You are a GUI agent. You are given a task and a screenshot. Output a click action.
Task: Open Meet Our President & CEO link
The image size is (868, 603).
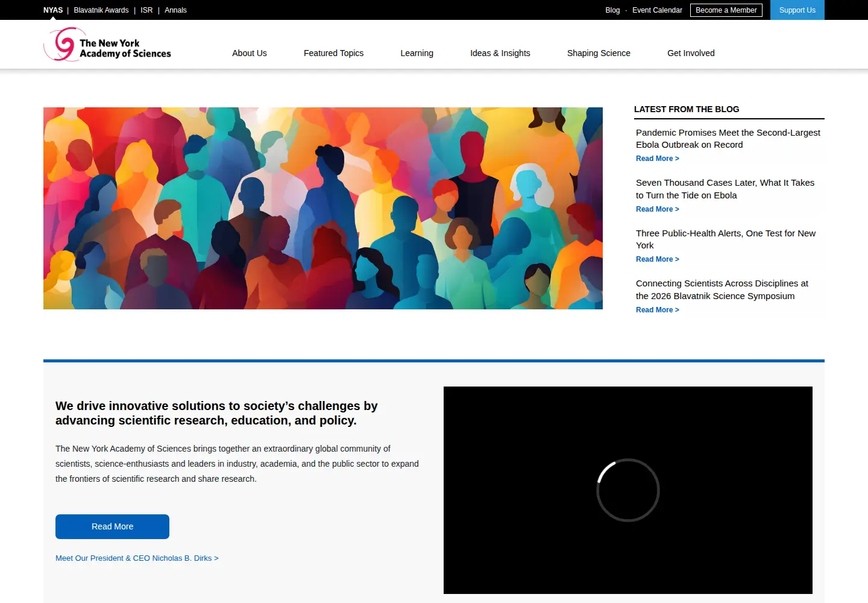(x=137, y=558)
